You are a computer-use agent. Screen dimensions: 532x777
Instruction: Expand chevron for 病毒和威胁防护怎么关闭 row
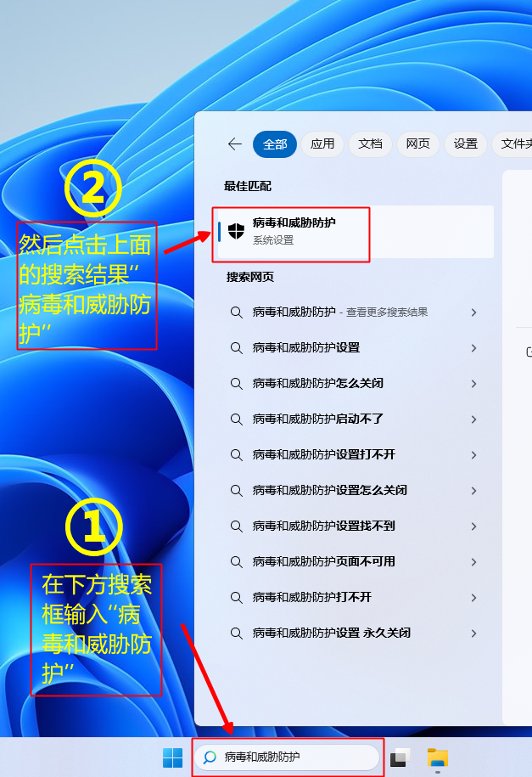click(x=474, y=384)
